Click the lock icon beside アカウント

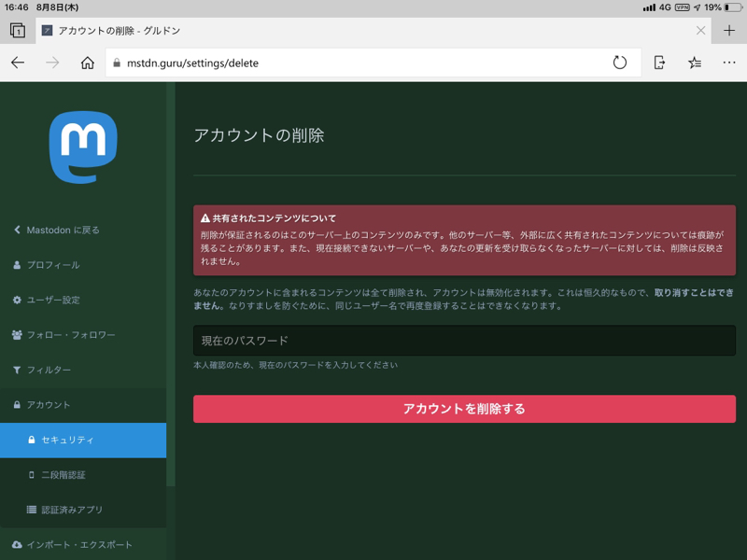pos(17,405)
